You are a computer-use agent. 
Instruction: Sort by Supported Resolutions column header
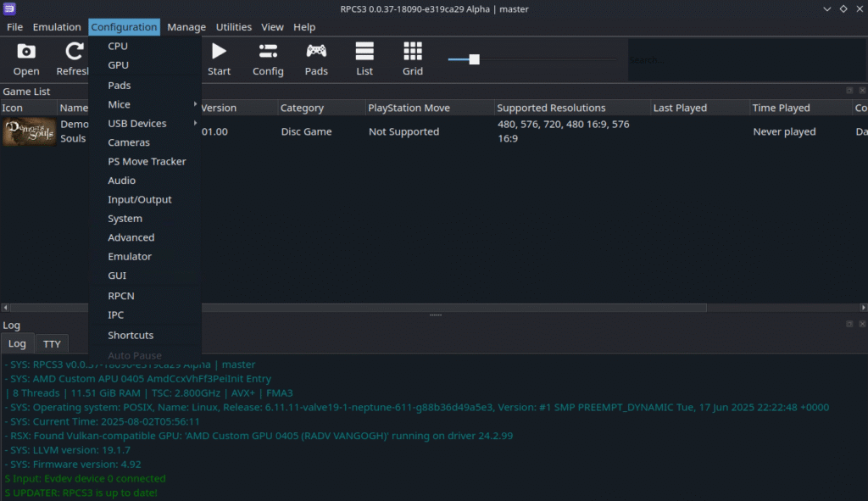pyautogui.click(x=572, y=108)
